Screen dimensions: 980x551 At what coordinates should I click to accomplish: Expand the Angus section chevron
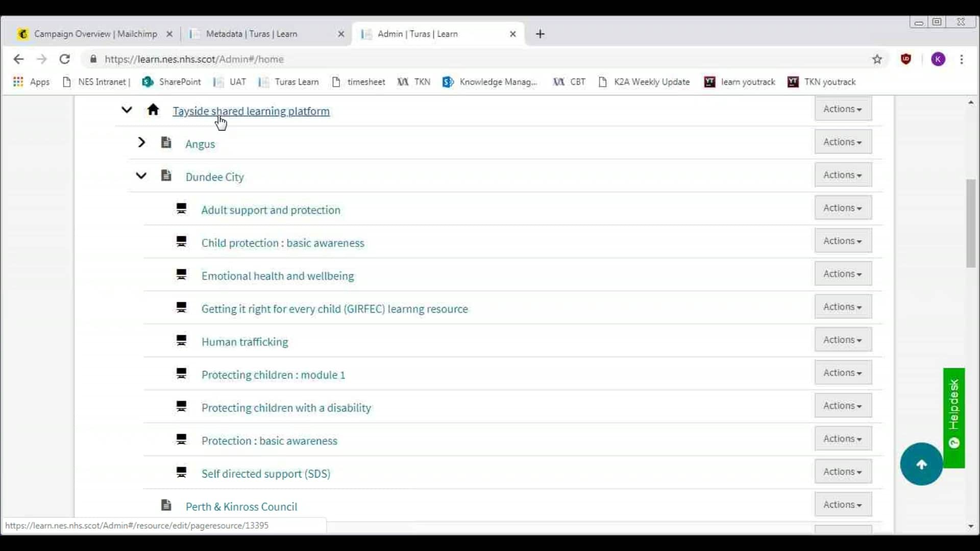tap(141, 143)
